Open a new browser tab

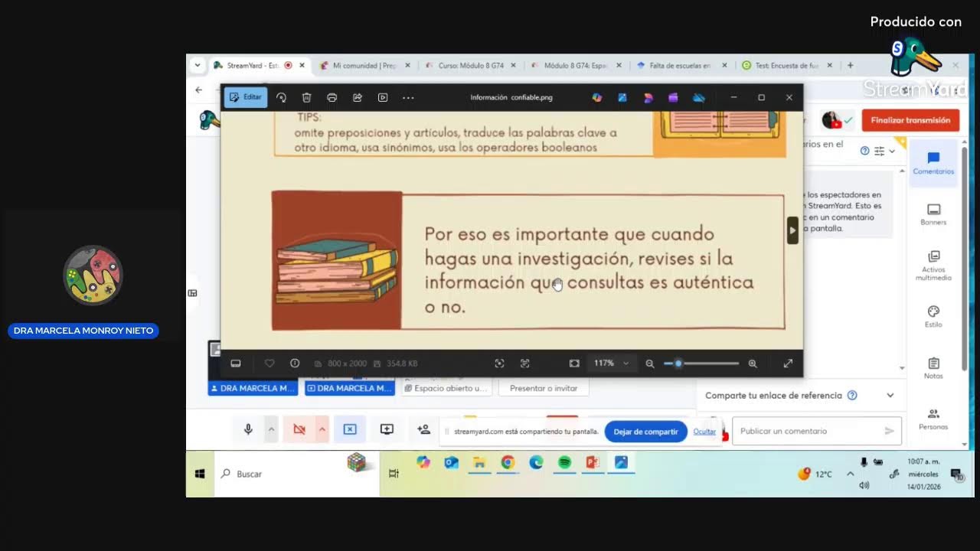[x=850, y=66]
